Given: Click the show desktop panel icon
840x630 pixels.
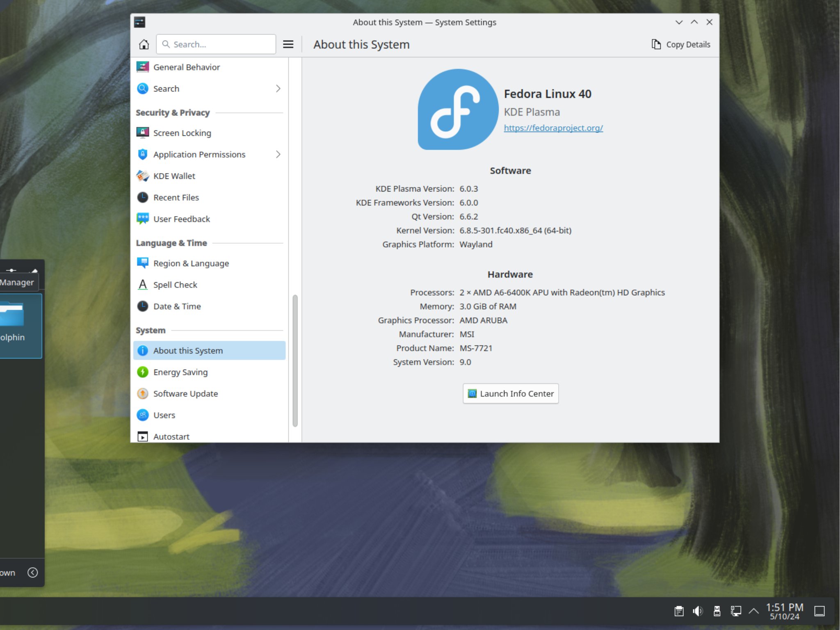Looking at the screenshot, I should coord(819,611).
